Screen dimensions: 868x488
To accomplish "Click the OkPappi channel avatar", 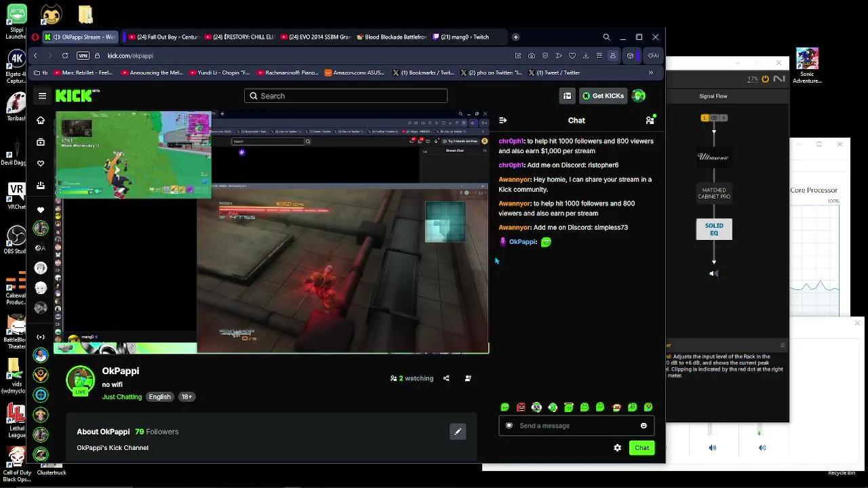I will 81,380.
